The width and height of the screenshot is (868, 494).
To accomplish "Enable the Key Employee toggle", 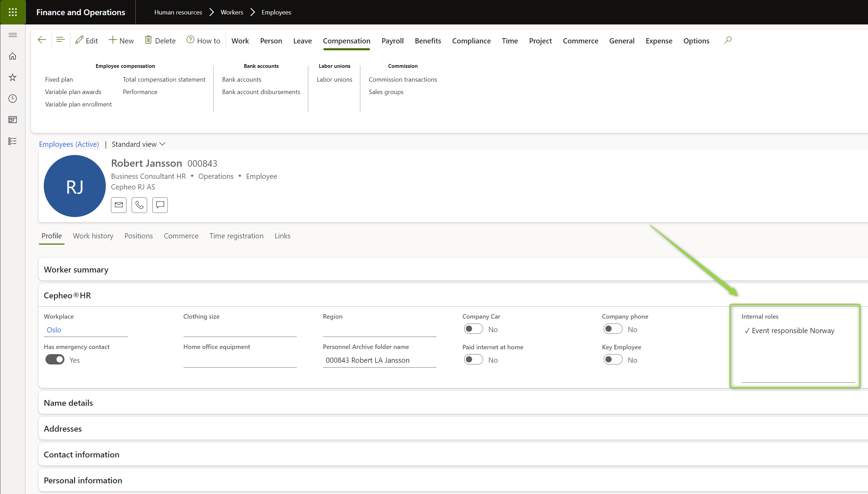I will (x=613, y=360).
